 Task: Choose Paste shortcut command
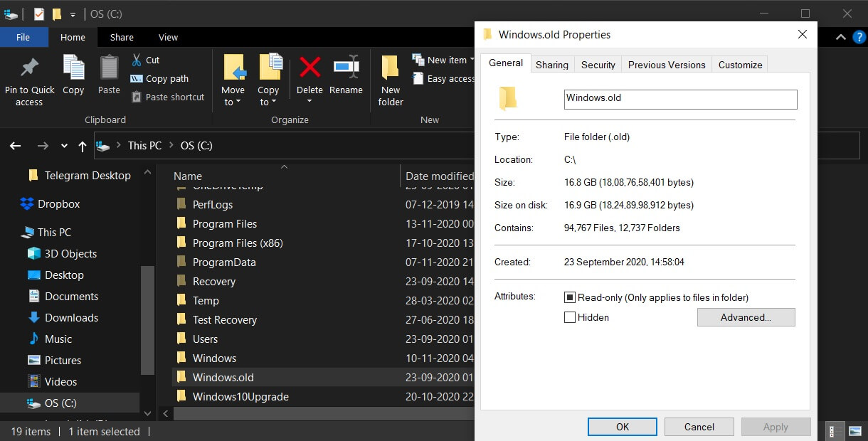(167, 97)
